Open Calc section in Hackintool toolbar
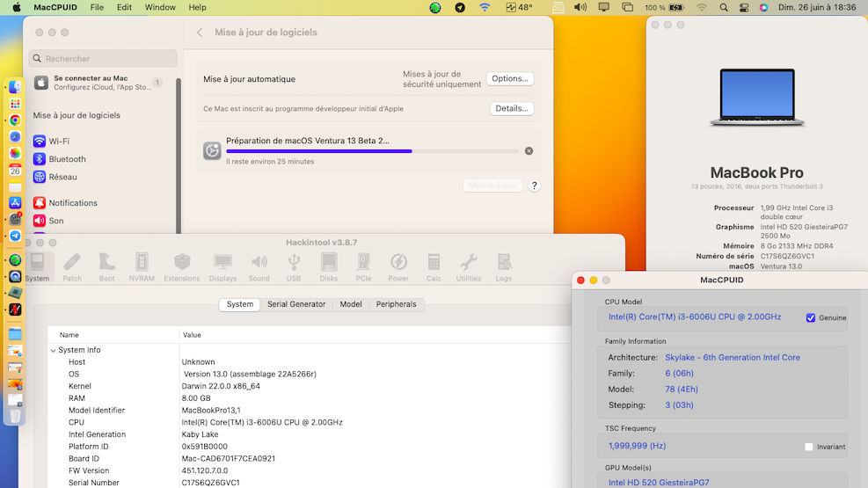The height and width of the screenshot is (488, 868). tap(434, 267)
